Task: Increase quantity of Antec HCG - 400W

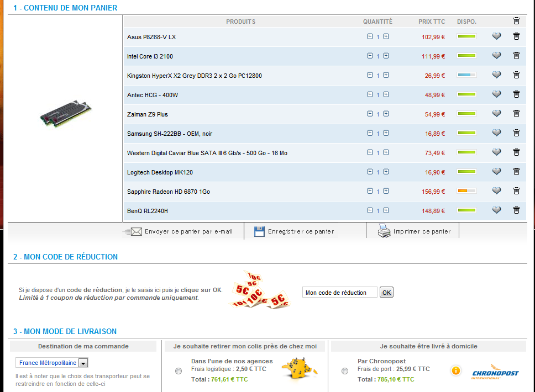Action: (386, 94)
